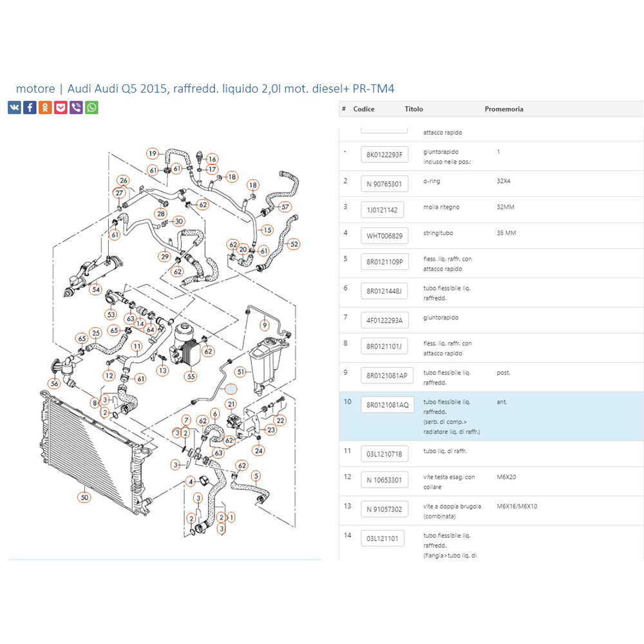Click diagram callout 17
Image resolution: width=644 pixels, height=644 pixels.
pyautogui.click(x=212, y=169)
